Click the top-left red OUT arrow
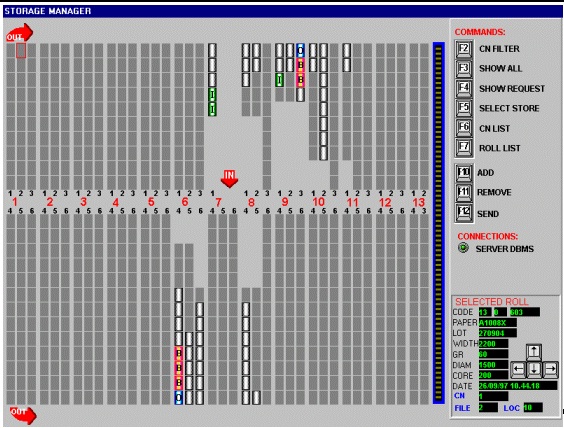This screenshot has width=564, height=428. [x=19, y=33]
